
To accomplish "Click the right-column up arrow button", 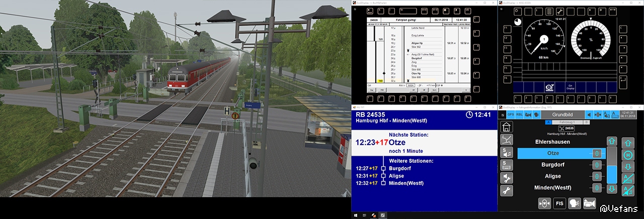I will point(628,143).
